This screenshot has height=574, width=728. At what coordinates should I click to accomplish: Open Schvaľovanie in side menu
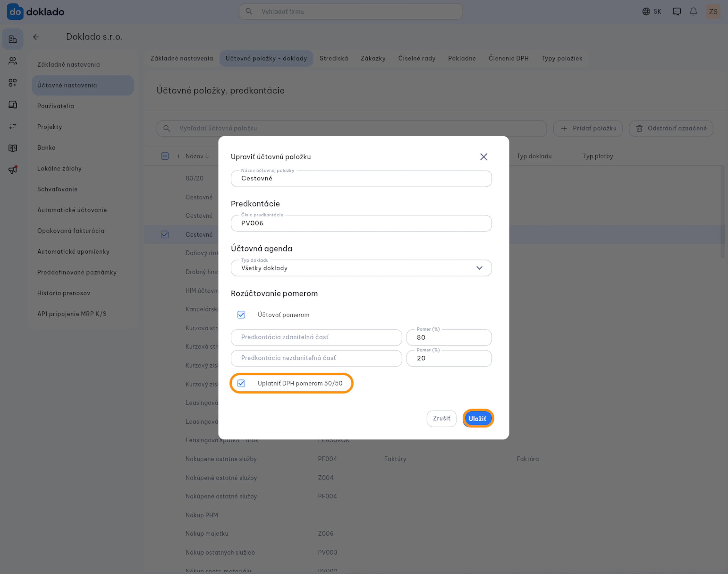point(83,189)
